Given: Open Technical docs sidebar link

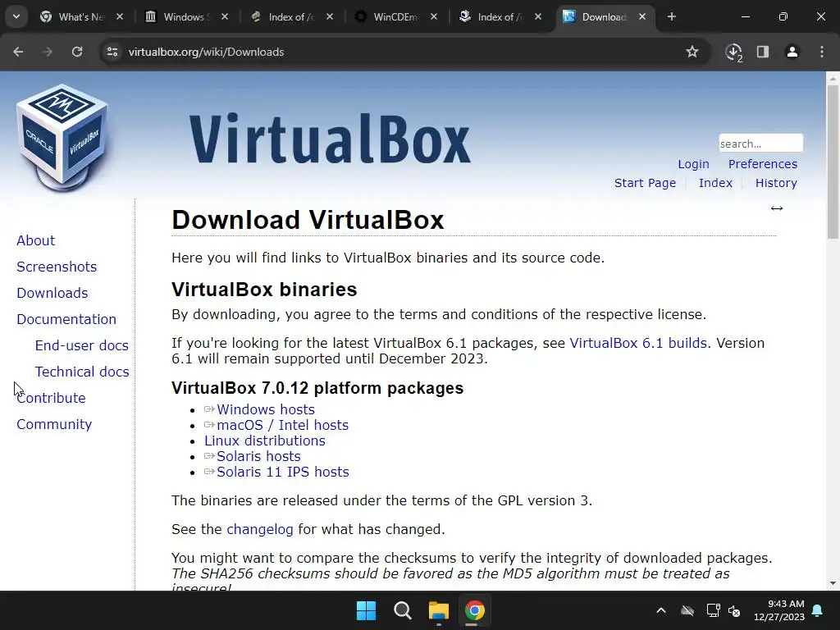Looking at the screenshot, I should coord(82,372).
